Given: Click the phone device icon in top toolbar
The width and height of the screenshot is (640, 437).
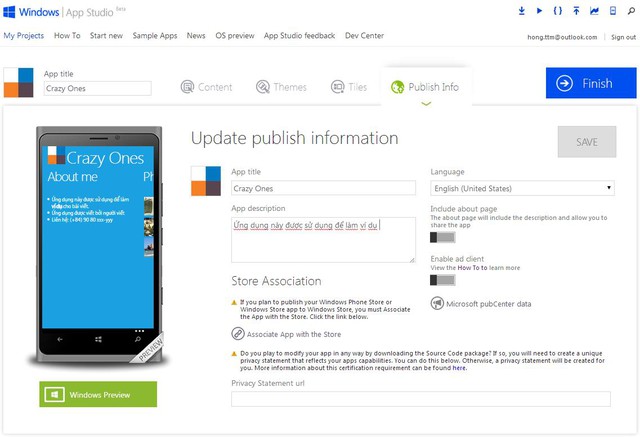Looking at the screenshot, I should [612, 11].
